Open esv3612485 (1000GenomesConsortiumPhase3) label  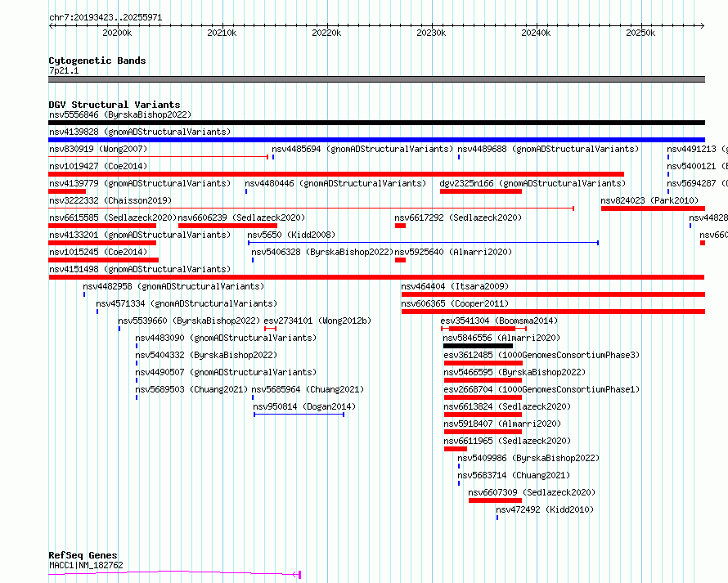[x=542, y=355]
